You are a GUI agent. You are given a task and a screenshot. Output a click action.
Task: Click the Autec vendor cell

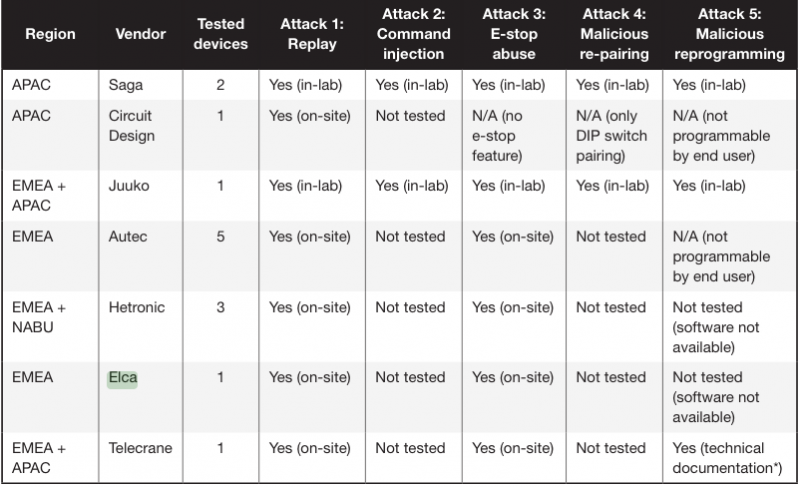[x=127, y=237]
